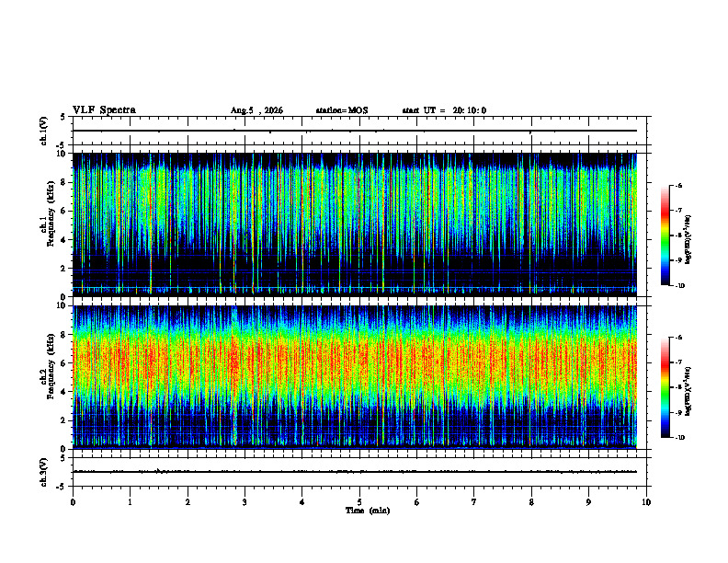Click the "-10" label on ch.1 colorbar
This screenshot has height=563, width=728.
coord(679,286)
